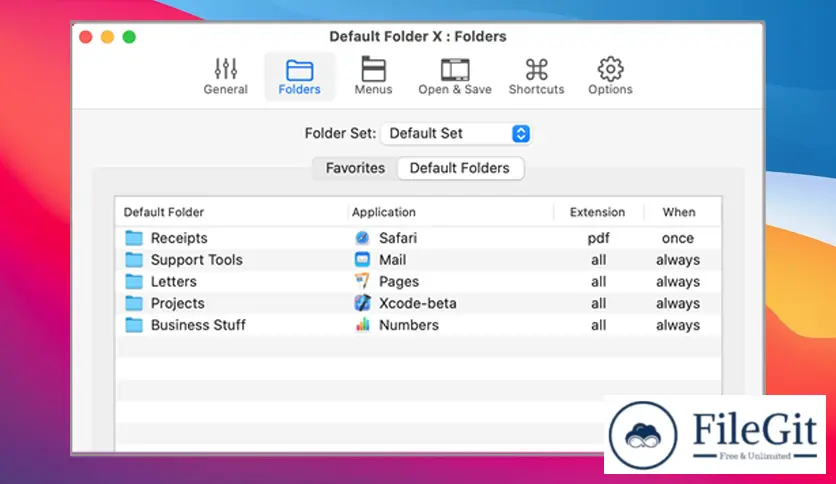Viewport: 836px width, 484px height.
Task: Click the Support Tools folder icon
Action: point(134,260)
